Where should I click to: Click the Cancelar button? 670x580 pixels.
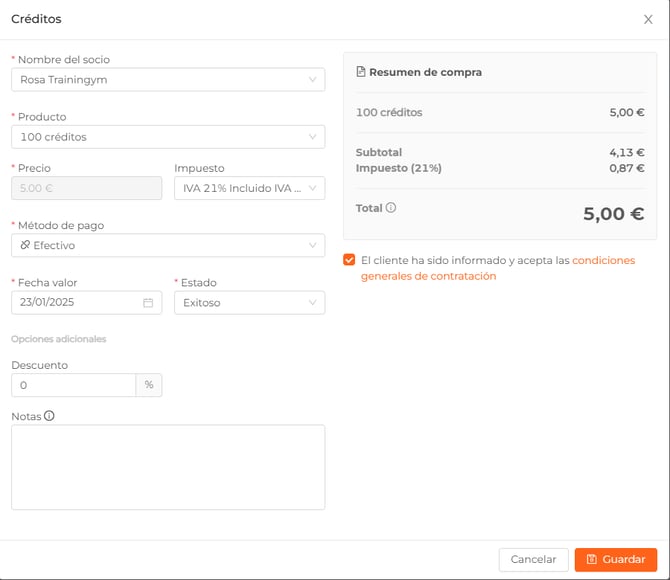pos(533,559)
